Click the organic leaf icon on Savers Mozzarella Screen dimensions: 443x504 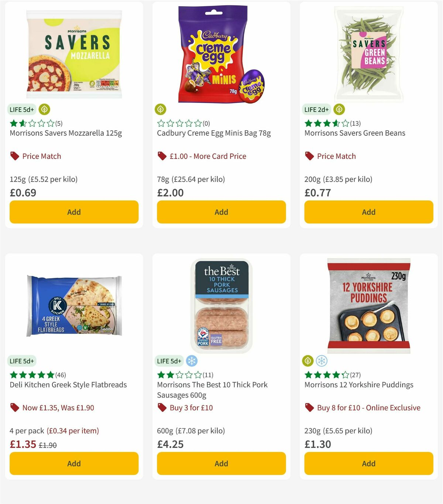pos(44,109)
